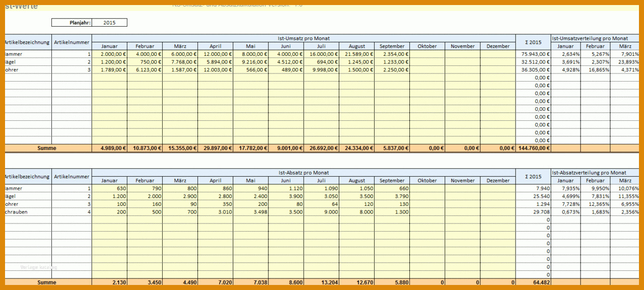
Task: Select the 23,893% März distribution cell
Action: click(625, 62)
